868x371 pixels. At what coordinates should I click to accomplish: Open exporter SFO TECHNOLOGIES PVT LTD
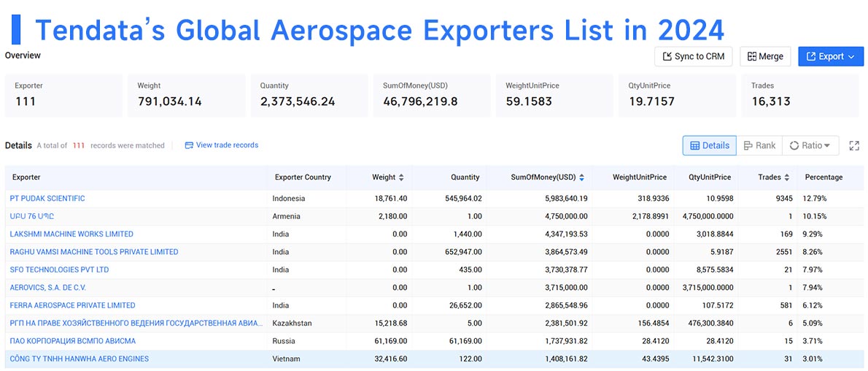point(59,269)
